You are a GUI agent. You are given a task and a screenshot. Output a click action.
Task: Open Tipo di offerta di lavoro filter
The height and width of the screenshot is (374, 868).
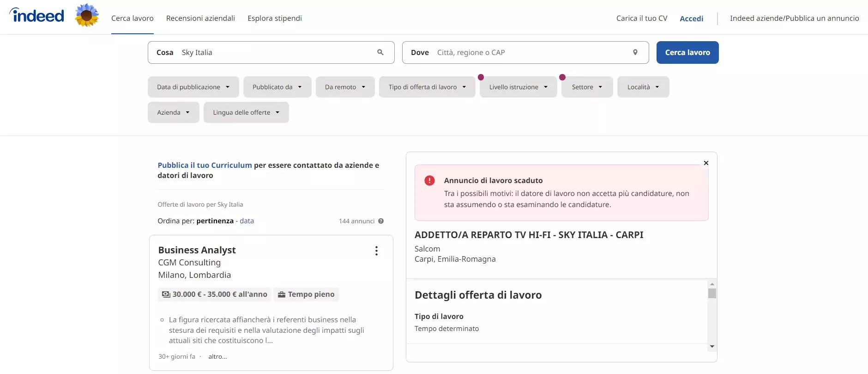click(x=427, y=87)
